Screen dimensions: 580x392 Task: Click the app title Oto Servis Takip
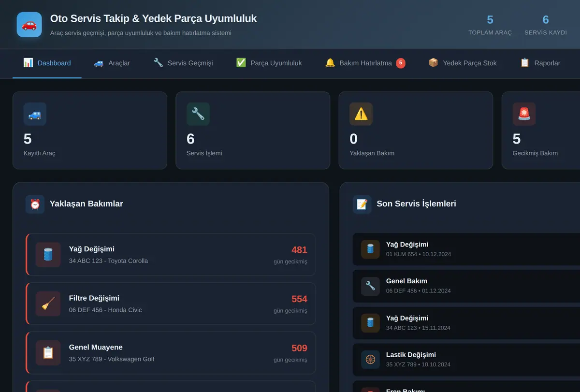coord(153,19)
